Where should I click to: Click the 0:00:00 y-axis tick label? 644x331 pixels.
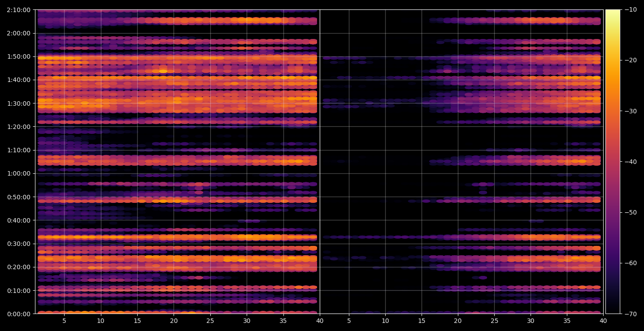(x=18, y=314)
